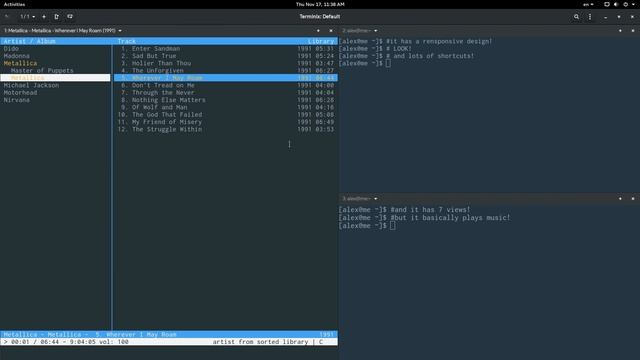Maximize terminal 2 pane
This screenshot has width=640, height=360.
coord(620,31)
